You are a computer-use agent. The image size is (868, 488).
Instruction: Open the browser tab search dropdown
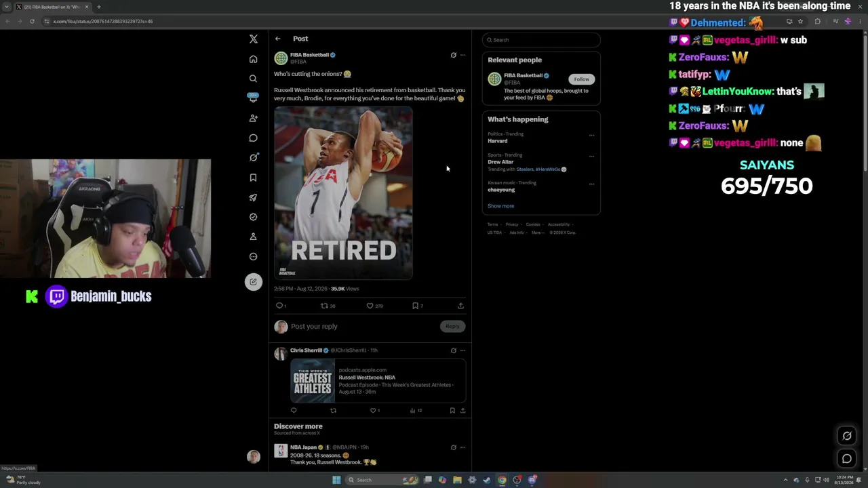click(x=6, y=7)
